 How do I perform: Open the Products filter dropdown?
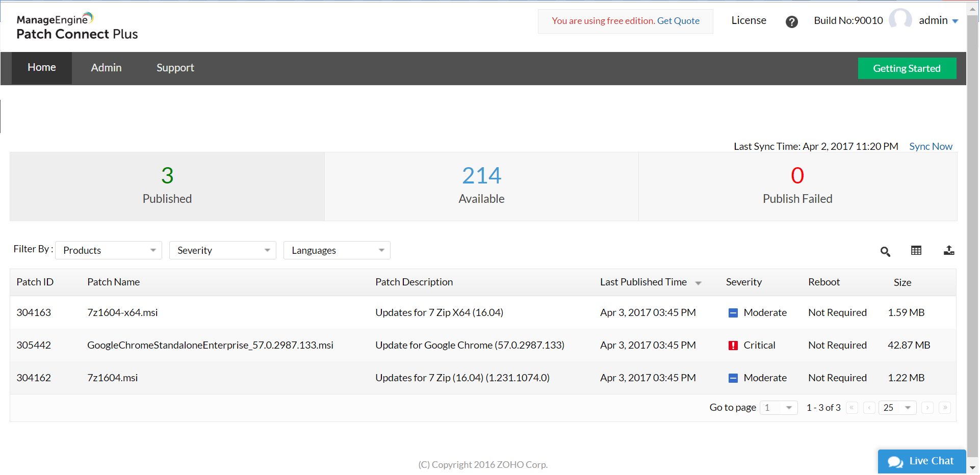click(109, 251)
